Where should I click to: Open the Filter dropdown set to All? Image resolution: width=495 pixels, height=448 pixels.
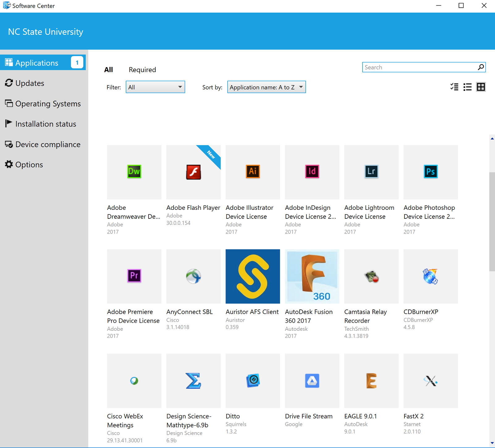[x=155, y=87]
